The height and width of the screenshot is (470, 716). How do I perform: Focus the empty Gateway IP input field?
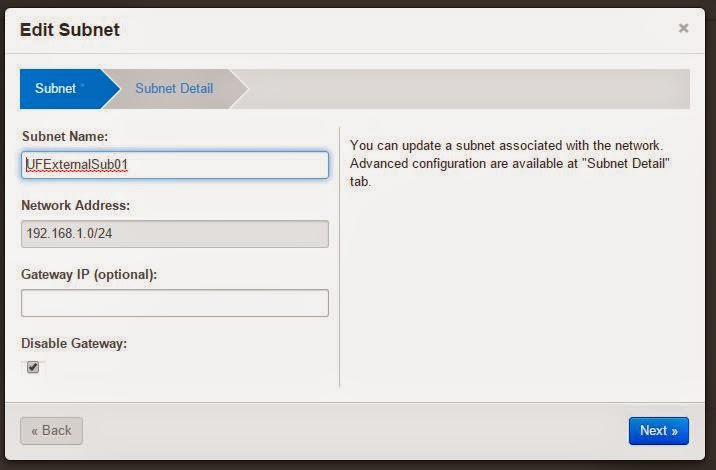[x=174, y=303]
